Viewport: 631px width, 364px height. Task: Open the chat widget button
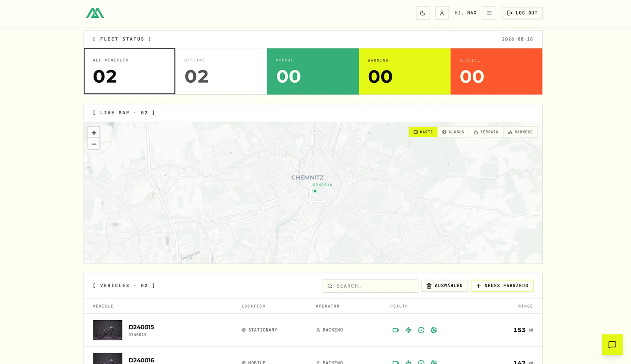[612, 344]
